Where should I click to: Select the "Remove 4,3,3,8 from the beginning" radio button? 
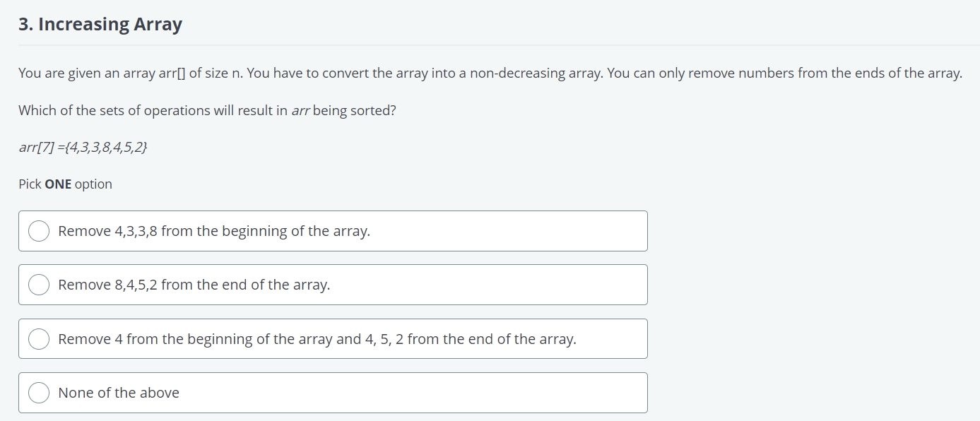(x=39, y=231)
